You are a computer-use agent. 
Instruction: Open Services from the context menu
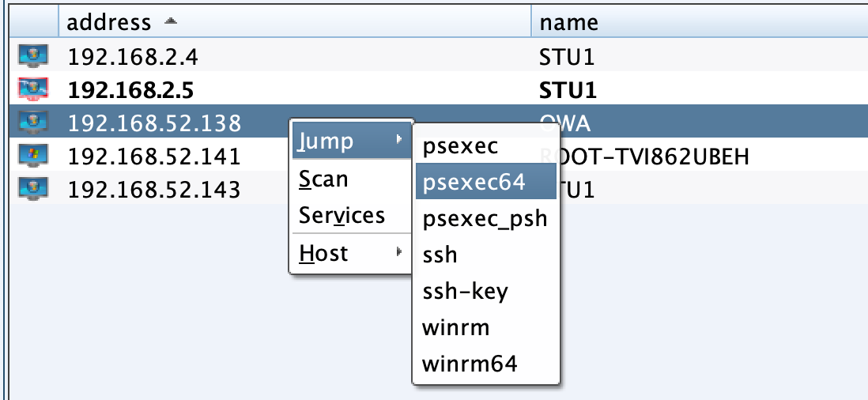coord(342,216)
